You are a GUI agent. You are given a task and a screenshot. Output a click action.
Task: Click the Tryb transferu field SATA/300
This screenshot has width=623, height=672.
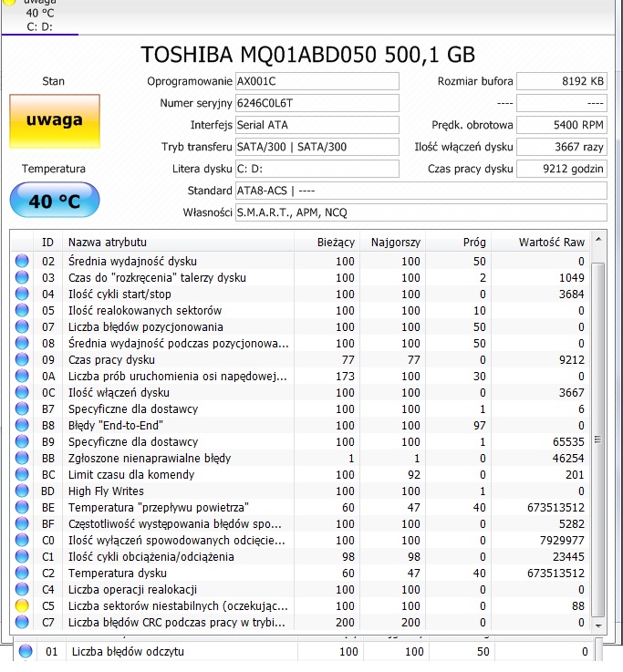(x=317, y=147)
